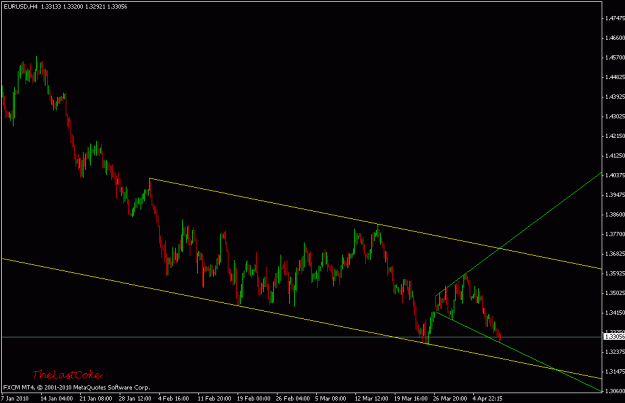
Task: Click the 1.3415 price axis label
Action: [615, 313]
